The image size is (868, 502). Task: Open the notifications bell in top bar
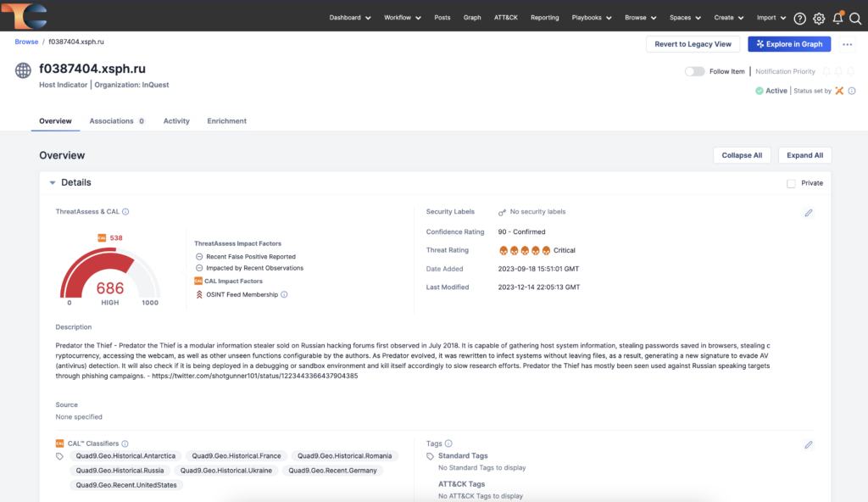837,19
